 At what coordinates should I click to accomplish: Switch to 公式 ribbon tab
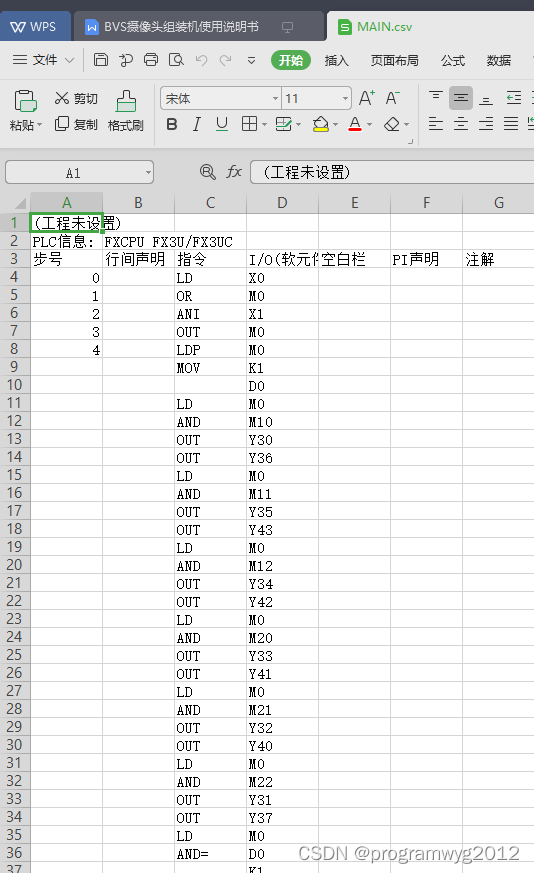[453, 60]
